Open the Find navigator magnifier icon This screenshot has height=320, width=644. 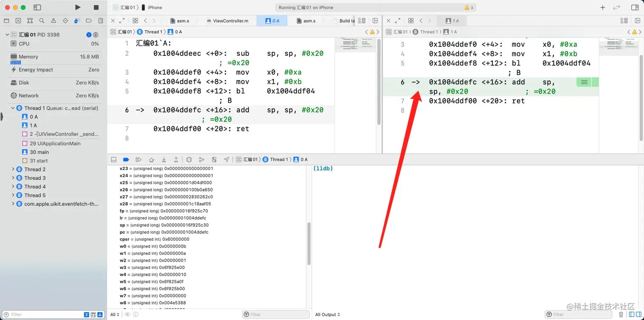42,20
